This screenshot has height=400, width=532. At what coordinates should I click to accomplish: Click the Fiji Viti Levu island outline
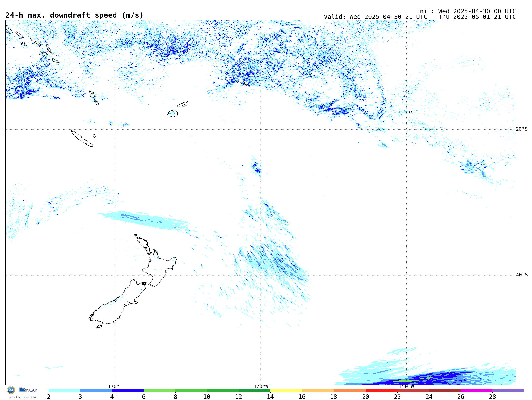(x=173, y=113)
